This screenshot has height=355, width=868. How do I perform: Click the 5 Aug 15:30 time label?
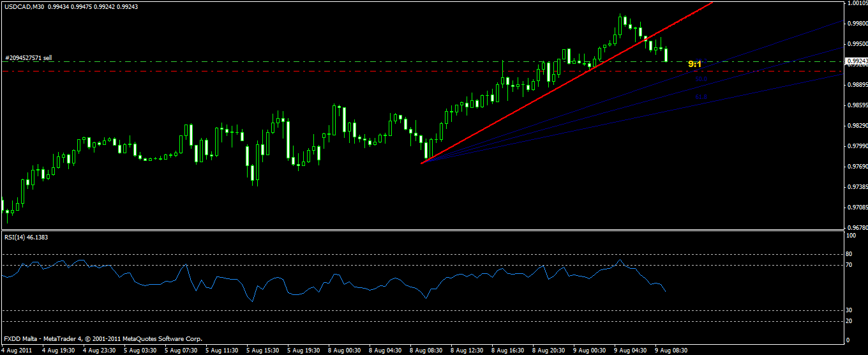tap(262, 350)
